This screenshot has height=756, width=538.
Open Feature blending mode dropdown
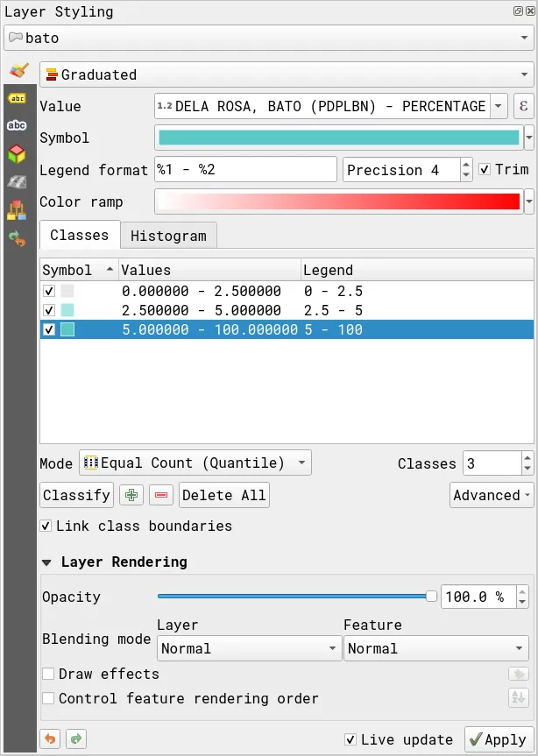click(x=435, y=648)
